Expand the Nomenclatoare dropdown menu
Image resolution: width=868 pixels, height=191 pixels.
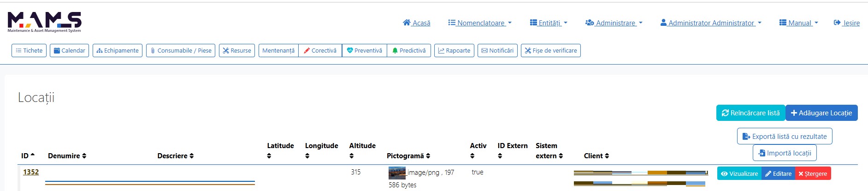[480, 23]
